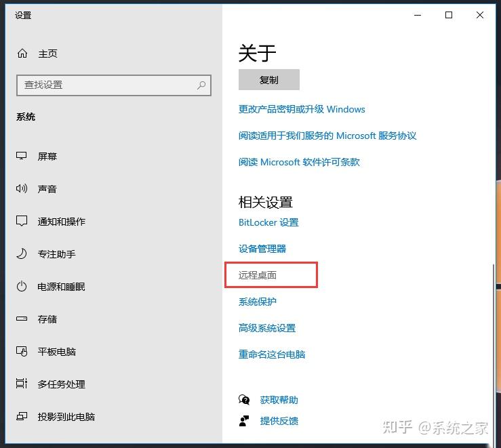This screenshot has height=448, width=501.
Task: Open Microsoft 软件许可条款 link
Action: pos(299,162)
